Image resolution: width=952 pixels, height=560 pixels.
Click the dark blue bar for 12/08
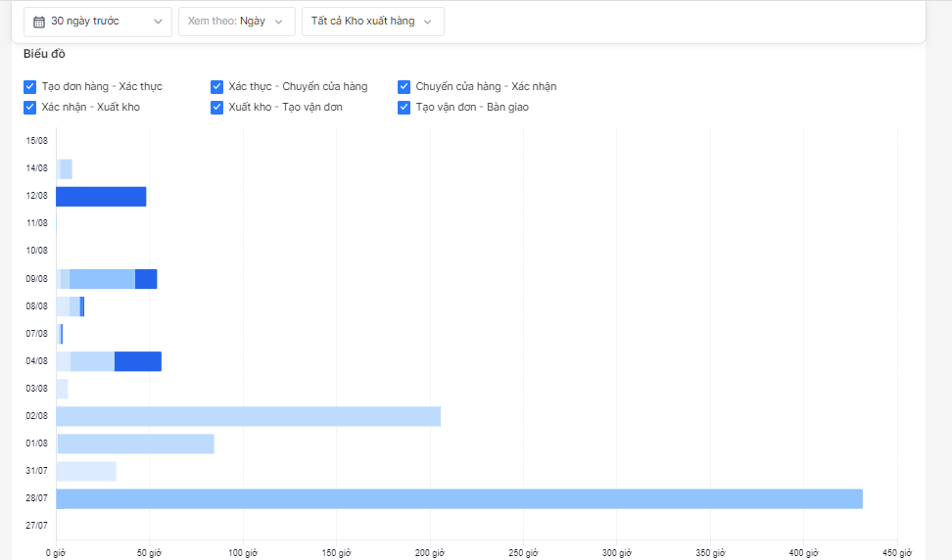[x=101, y=197]
